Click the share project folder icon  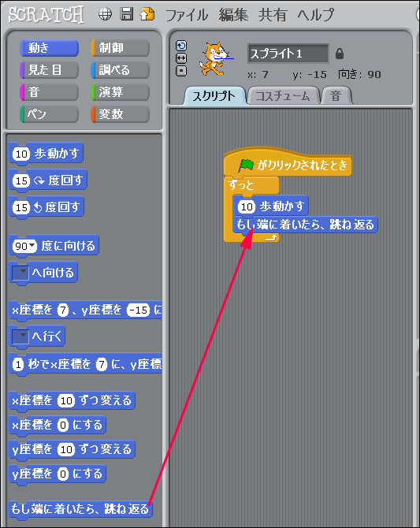pos(147,14)
